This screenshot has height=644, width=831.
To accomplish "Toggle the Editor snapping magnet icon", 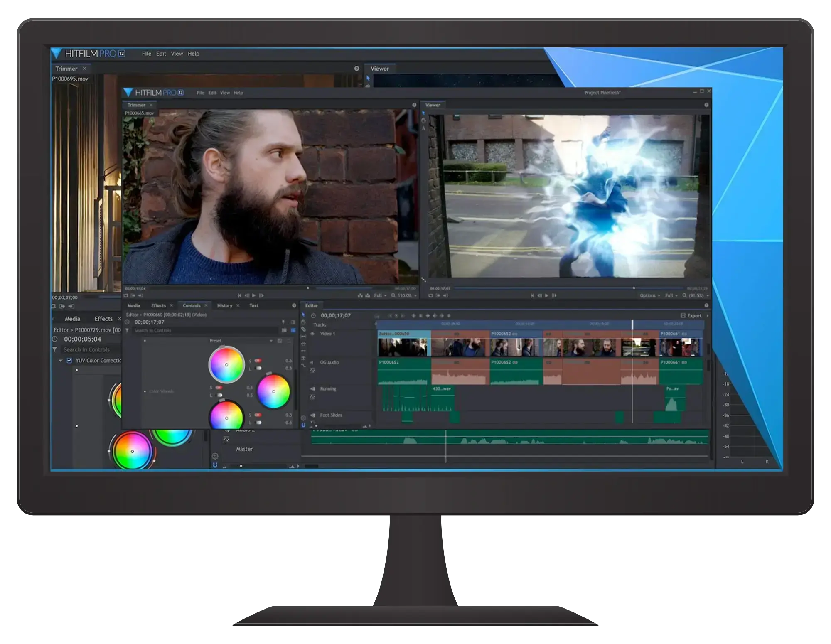I will coord(303,425).
